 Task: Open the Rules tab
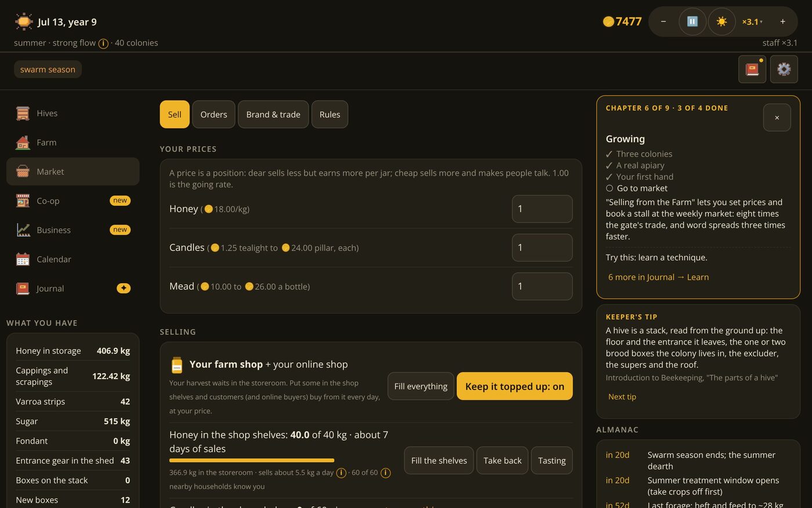330,114
